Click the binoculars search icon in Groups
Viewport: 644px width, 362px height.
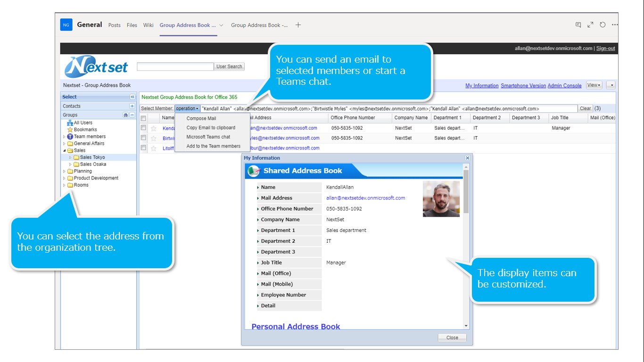pyautogui.click(x=125, y=115)
